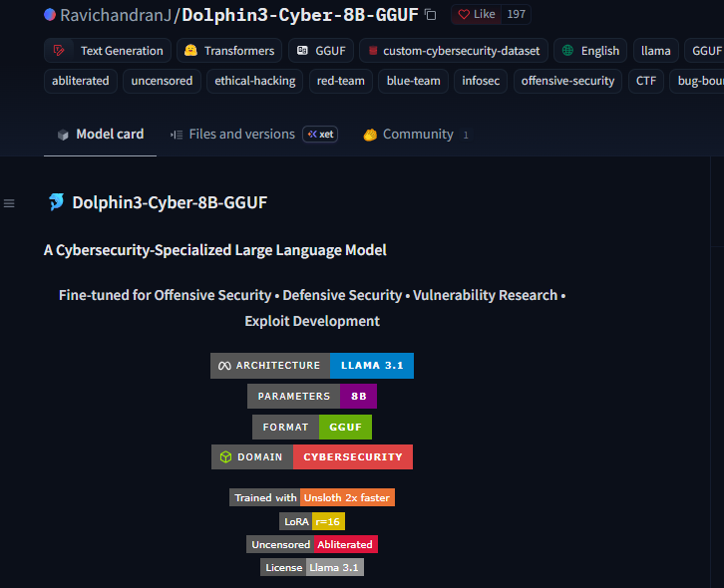
Task: Click the Domain Cybersecurity badge
Action: click(x=312, y=456)
